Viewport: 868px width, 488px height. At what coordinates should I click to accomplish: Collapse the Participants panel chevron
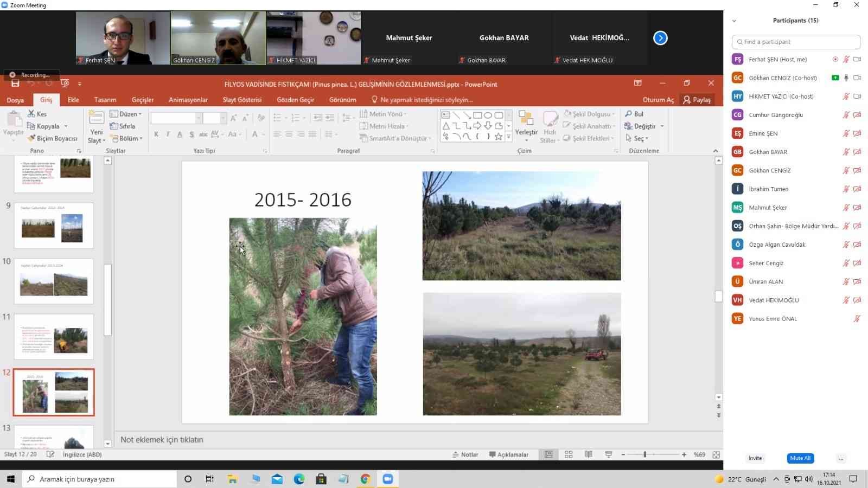pyautogui.click(x=734, y=21)
